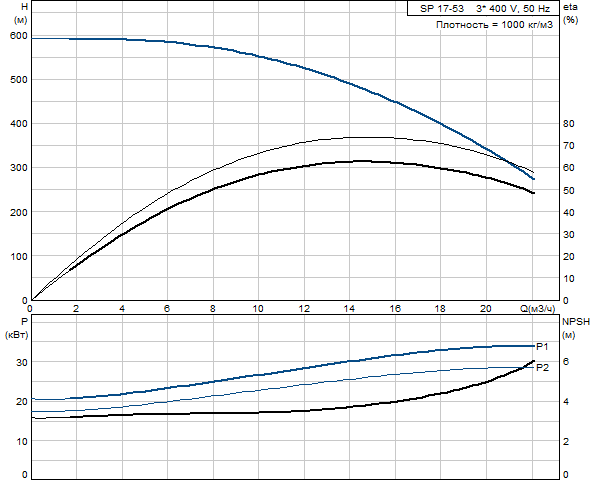This screenshot has height=480, width=592.
Task: Click the SP 17-53 title box
Action: pyautogui.click(x=483, y=8)
